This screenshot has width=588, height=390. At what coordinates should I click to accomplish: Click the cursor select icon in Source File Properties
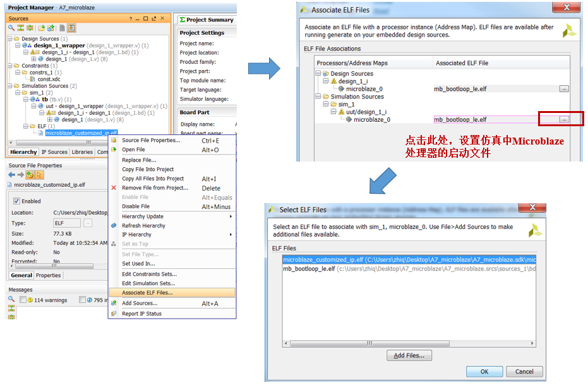[x=39, y=175]
